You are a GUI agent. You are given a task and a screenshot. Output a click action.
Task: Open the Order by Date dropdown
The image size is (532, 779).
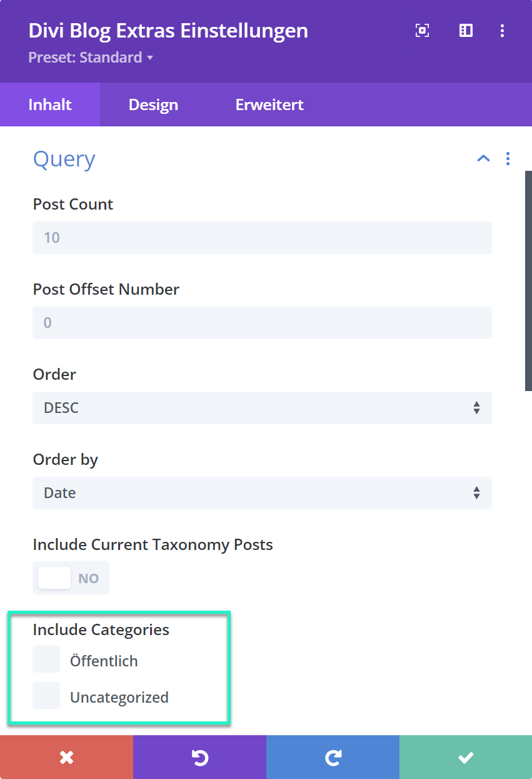pos(262,493)
